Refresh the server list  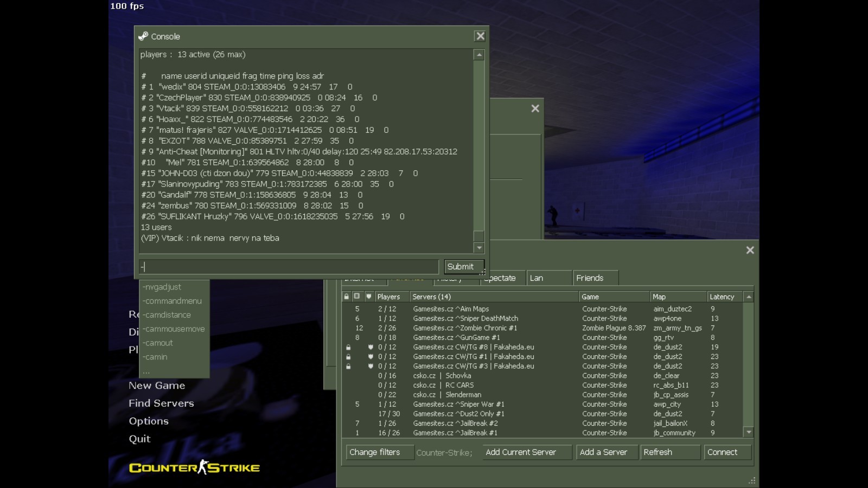point(670,452)
